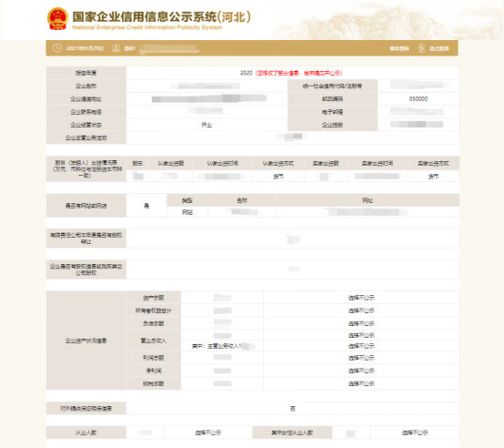This screenshot has width=504, height=448.
Task: Click the postal code value 050000
Action: pos(418,98)
